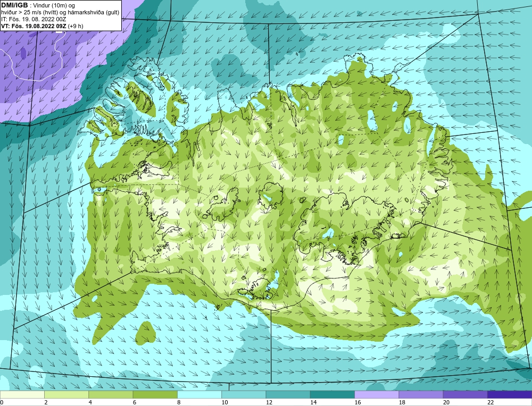Click the medium purple 18–20 m/s legend swatch
The image size is (532, 406).
[x=421, y=394]
